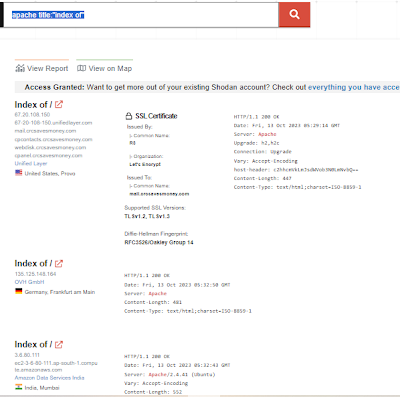Click the View Report chart icon
400x397 pixels.
20,68
